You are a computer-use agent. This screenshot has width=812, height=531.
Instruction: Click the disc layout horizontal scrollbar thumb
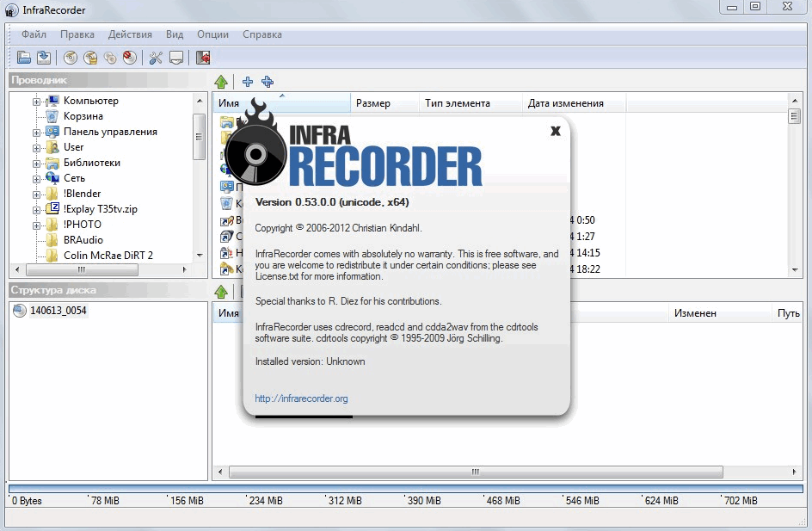click(476, 472)
